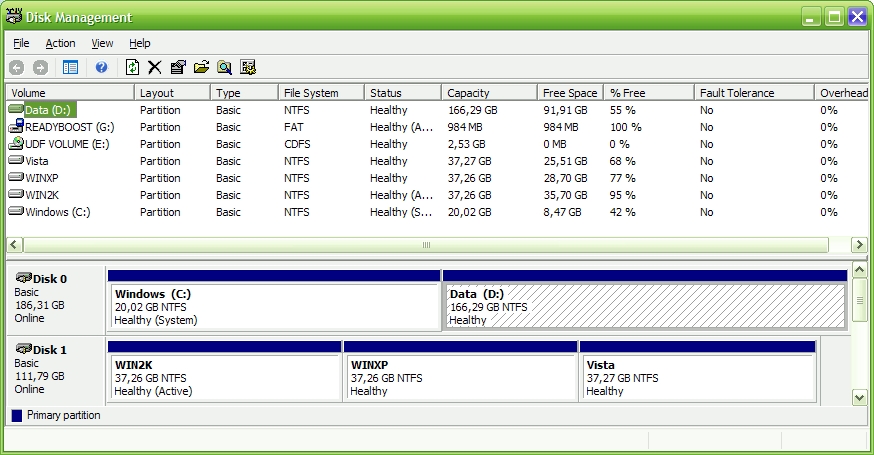Click the Disk 1 111,79 GB label
The height and width of the screenshot is (455, 874).
click(x=40, y=376)
